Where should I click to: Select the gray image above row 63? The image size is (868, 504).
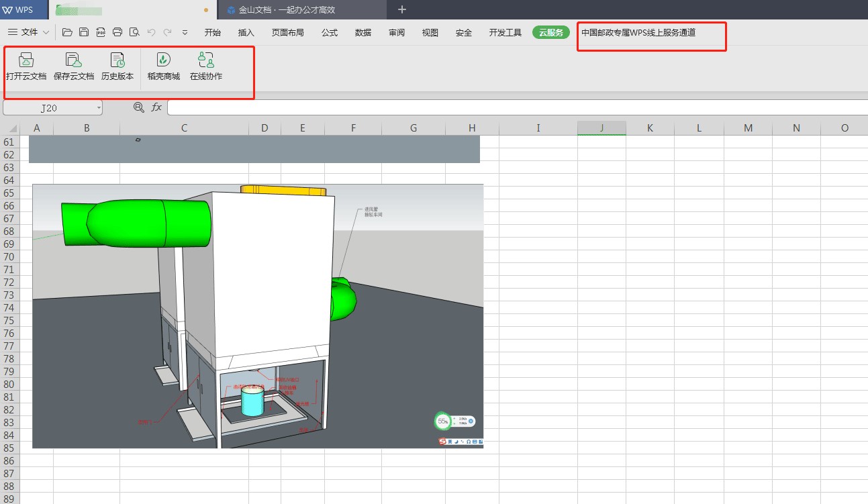point(254,149)
